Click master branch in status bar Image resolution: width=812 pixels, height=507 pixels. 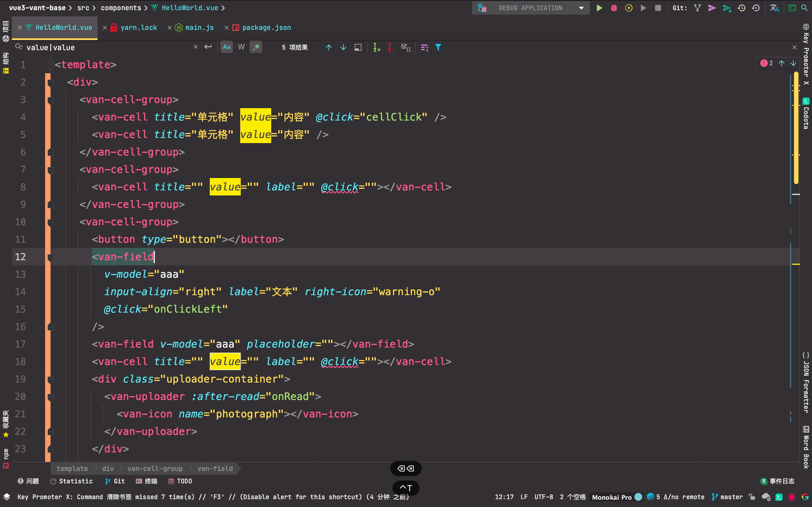pos(731,497)
